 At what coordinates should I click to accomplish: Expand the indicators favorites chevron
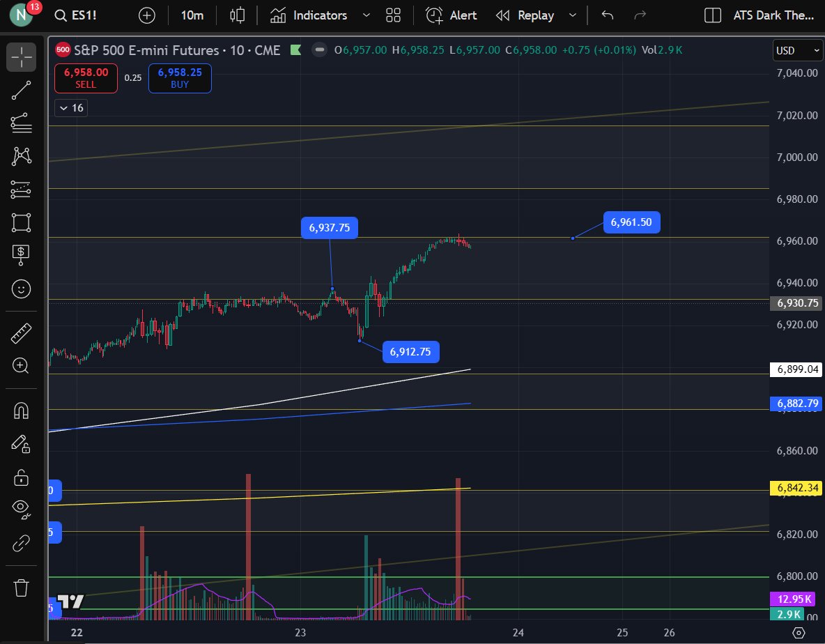click(x=367, y=15)
